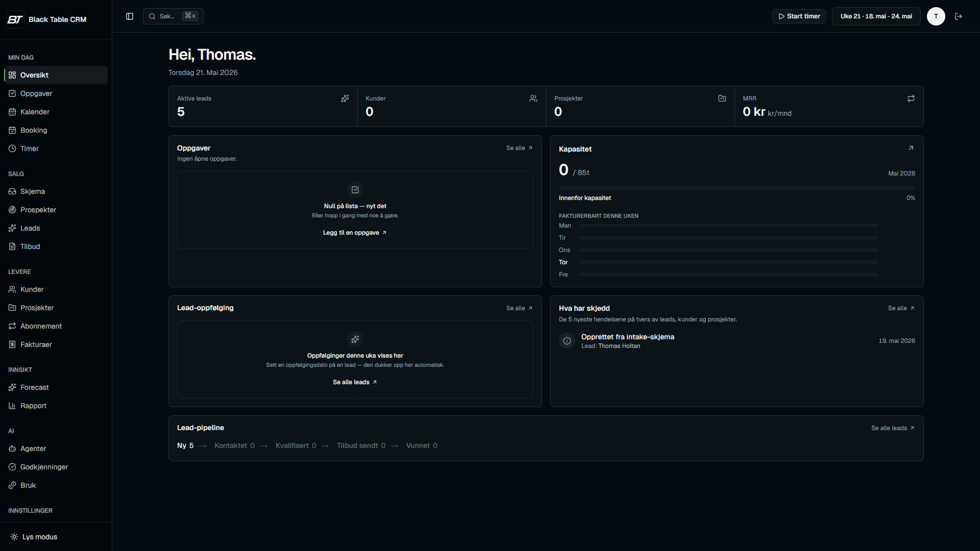Open Skjema under Salg
Screen dimensions: 980x551
56,191
